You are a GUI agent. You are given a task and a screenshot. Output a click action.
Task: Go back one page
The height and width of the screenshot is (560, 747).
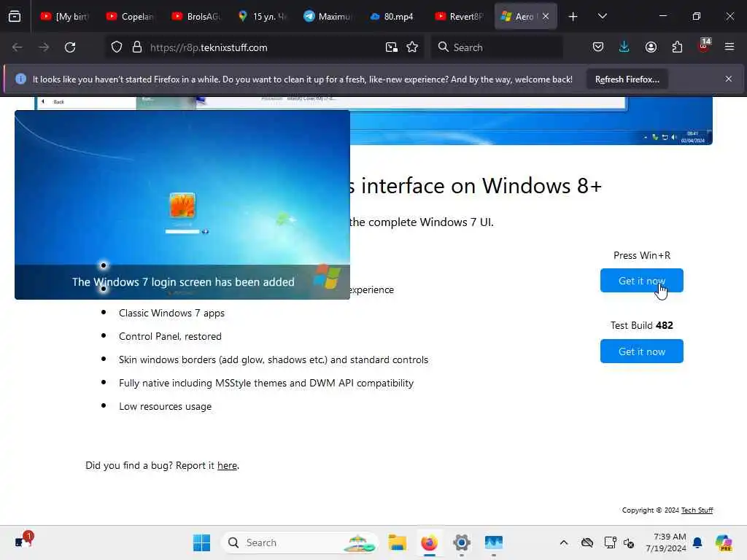pos(18,47)
